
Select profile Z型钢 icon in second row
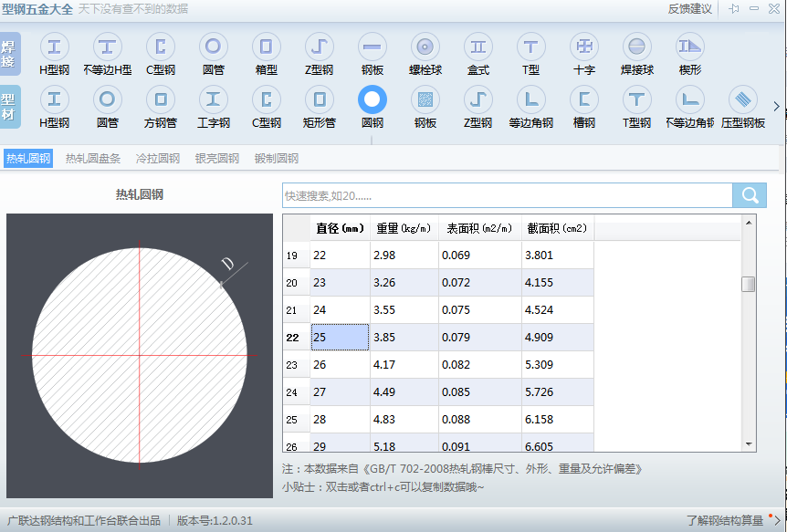point(477,99)
